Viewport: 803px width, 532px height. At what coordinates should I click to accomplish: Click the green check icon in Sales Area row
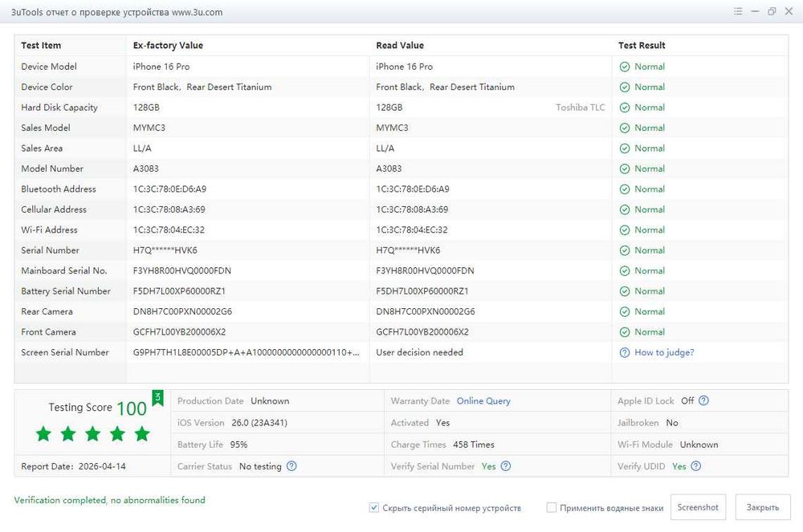(624, 148)
